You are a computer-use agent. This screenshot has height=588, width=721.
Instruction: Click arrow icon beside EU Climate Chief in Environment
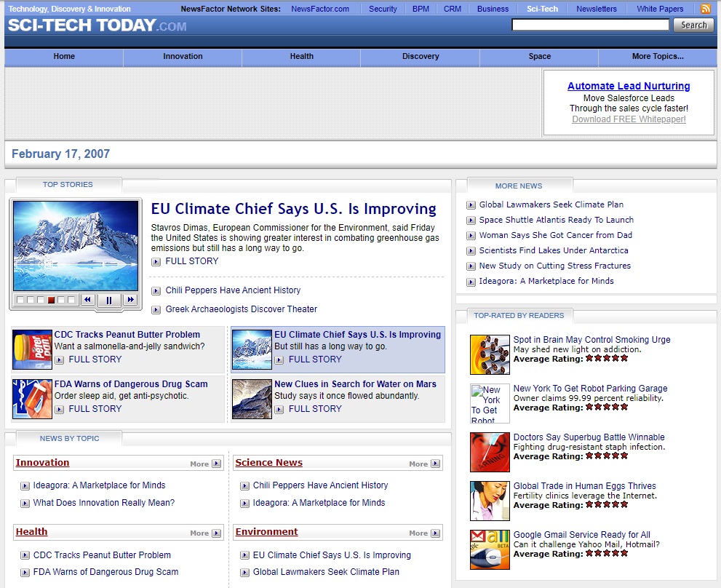[244, 555]
